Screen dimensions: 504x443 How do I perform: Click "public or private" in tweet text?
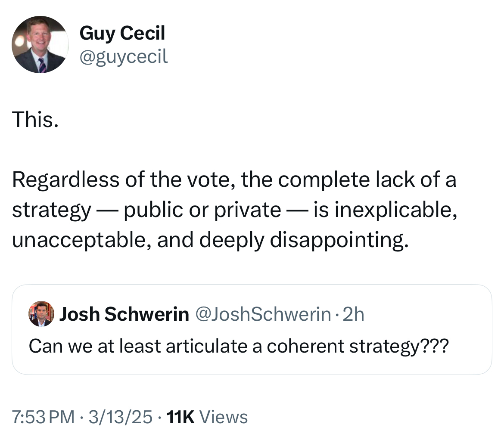202,210
